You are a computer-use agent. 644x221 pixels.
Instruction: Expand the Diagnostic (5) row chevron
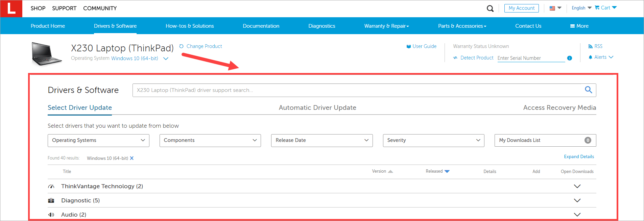click(577, 201)
